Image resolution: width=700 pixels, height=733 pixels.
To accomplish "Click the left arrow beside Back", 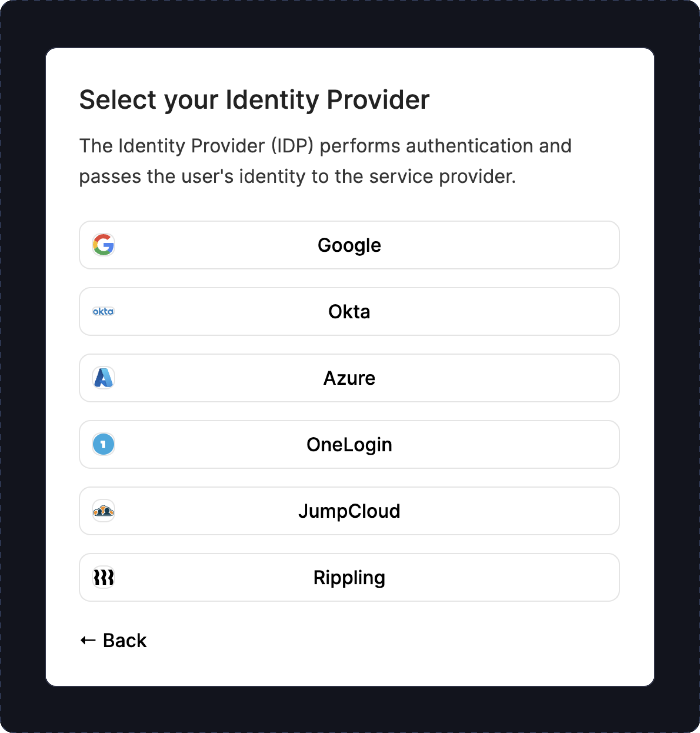I will pos(88,640).
